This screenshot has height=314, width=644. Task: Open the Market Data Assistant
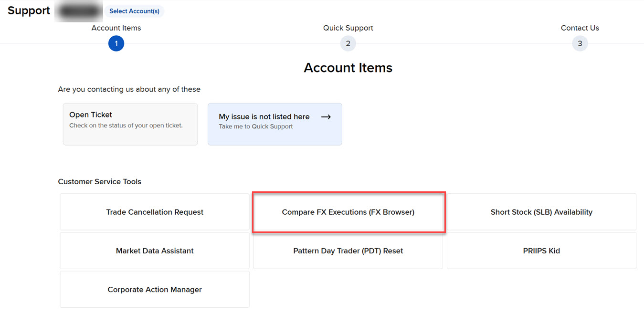[155, 251]
